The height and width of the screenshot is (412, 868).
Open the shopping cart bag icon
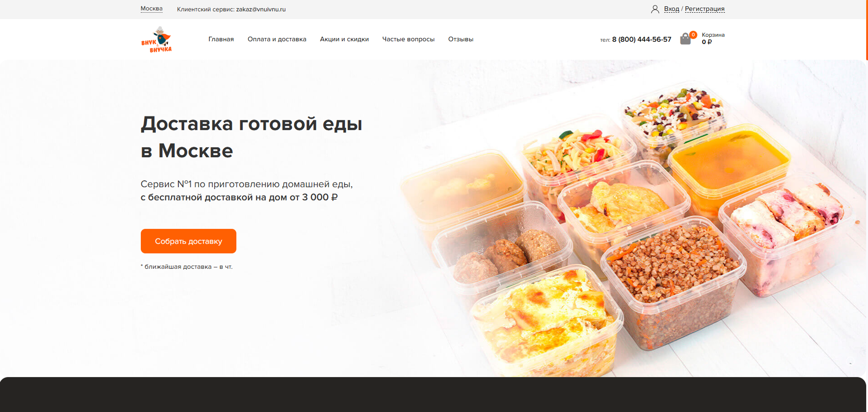pos(686,39)
